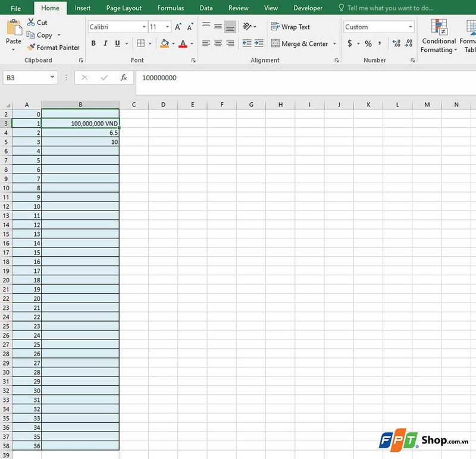Choose a font color from the swatch arrow
The height and width of the screenshot is (459, 476).
coord(191,43)
